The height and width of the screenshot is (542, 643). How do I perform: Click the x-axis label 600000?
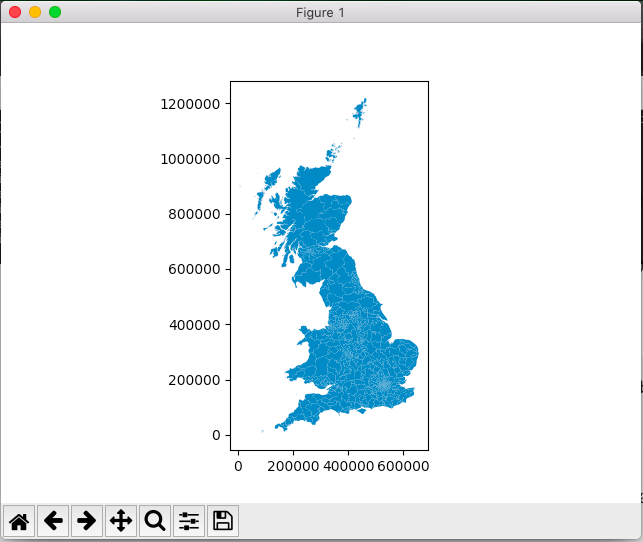[404, 466]
